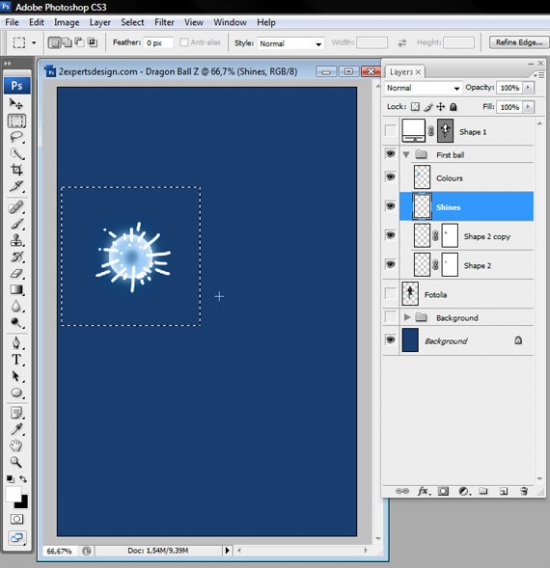Show the Background group
Viewport: 550px width, 568px height.
(390, 317)
